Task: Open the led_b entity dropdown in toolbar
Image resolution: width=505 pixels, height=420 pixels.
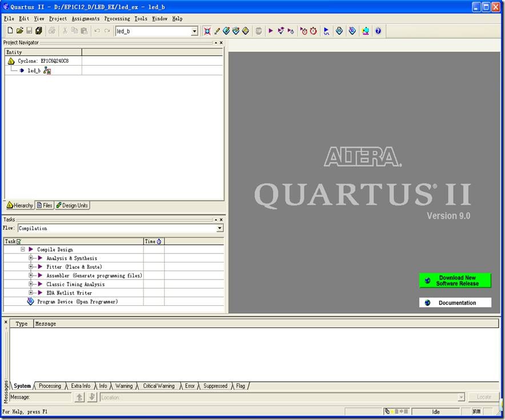Action: point(194,31)
